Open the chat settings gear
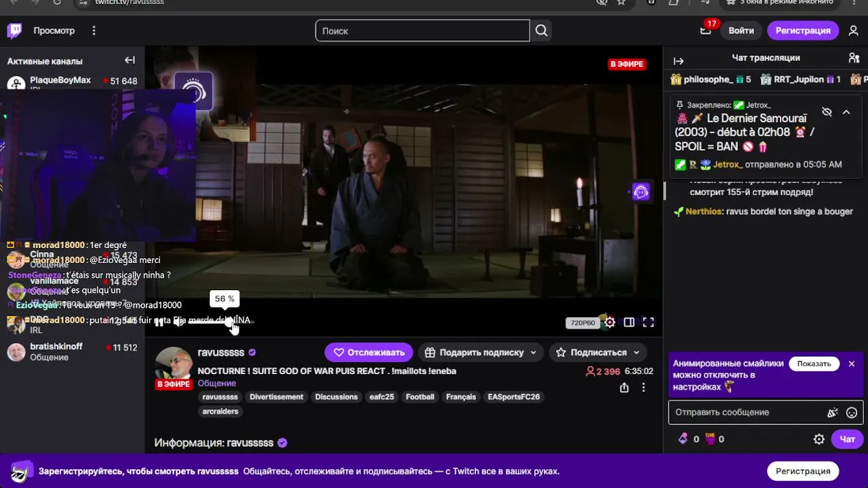 [819, 439]
